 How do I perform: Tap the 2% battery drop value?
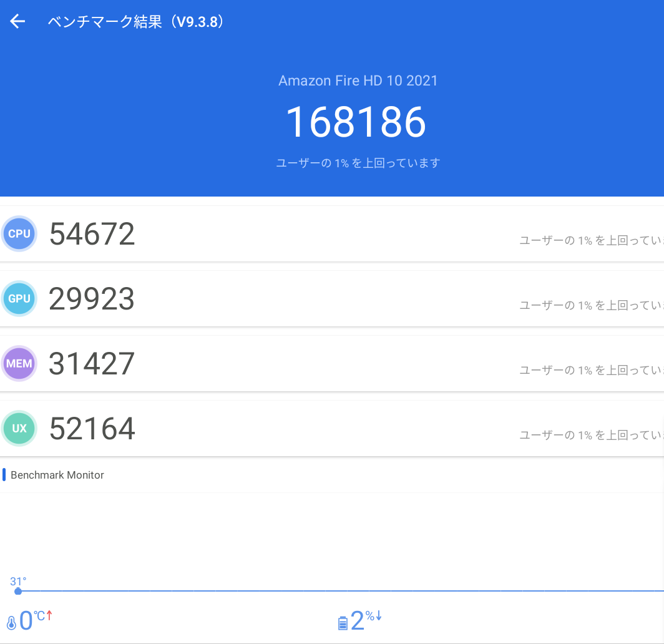(x=366, y=620)
